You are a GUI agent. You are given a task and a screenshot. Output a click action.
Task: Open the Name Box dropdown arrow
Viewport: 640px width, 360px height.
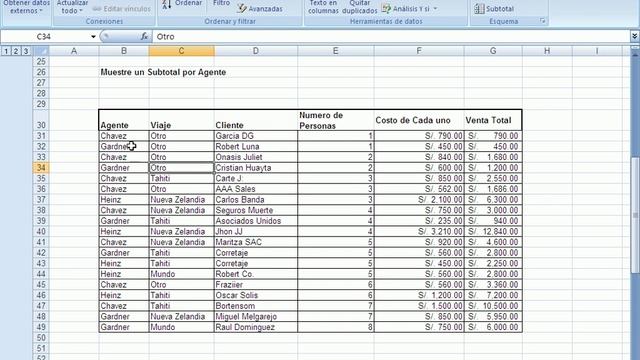[x=93, y=37]
